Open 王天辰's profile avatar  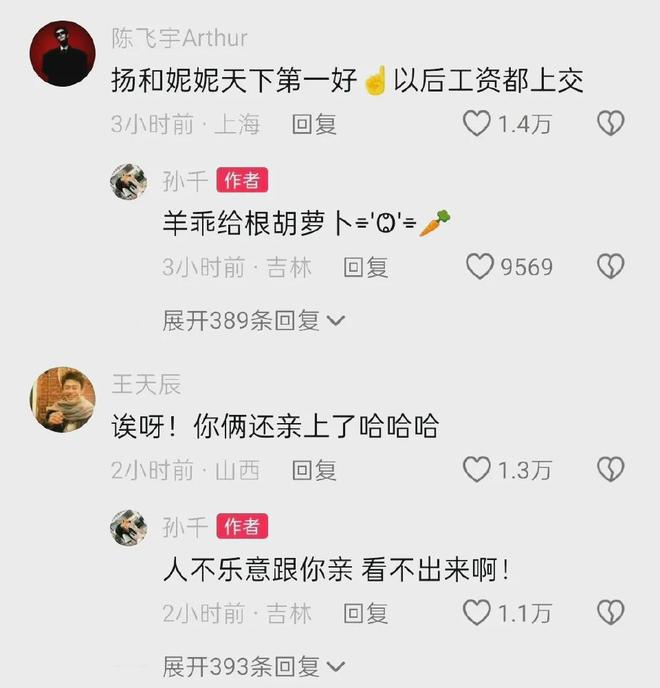(x=63, y=400)
